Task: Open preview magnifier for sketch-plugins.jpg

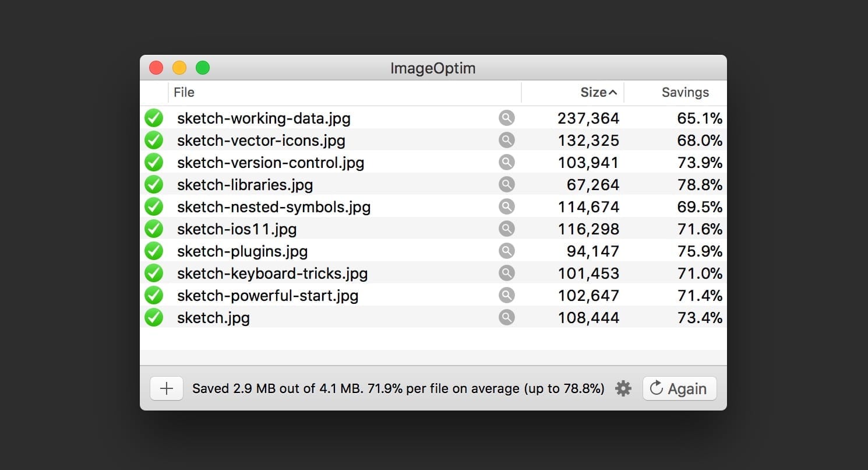Action: pos(506,250)
